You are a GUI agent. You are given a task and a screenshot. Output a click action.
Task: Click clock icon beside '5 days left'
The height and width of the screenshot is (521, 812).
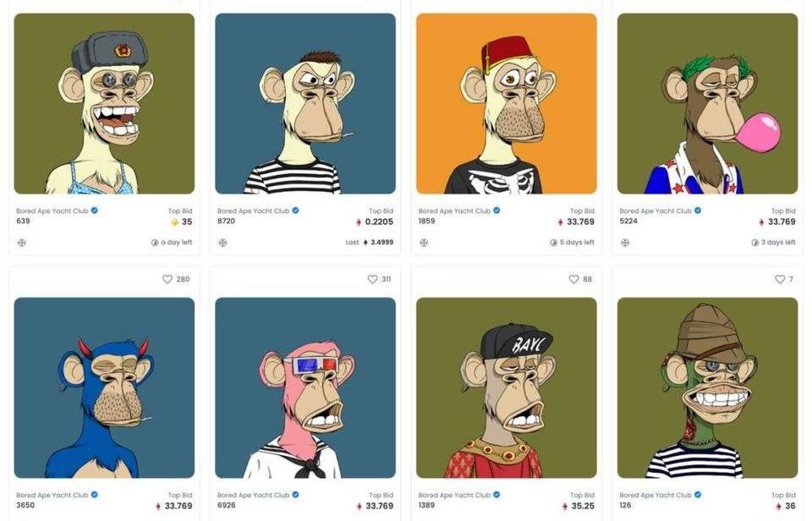[x=553, y=243]
